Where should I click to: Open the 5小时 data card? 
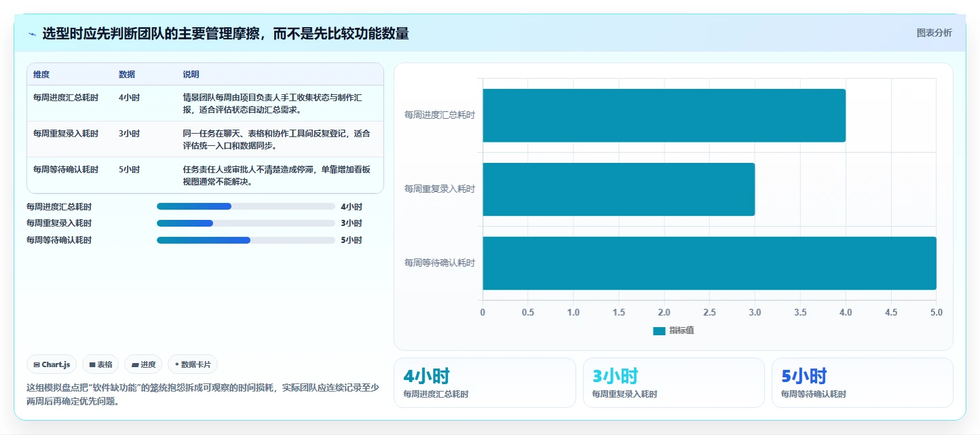(863, 383)
